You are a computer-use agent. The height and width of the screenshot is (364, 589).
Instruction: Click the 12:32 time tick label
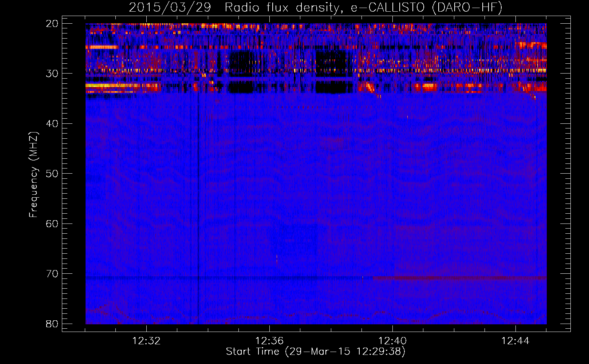(146, 341)
